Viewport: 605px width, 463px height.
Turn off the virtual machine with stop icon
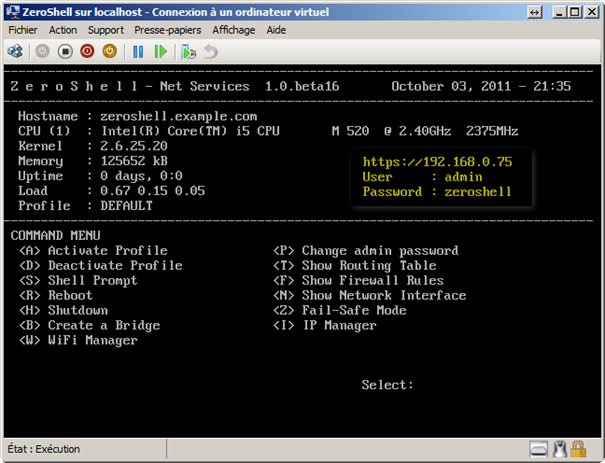tap(65, 51)
